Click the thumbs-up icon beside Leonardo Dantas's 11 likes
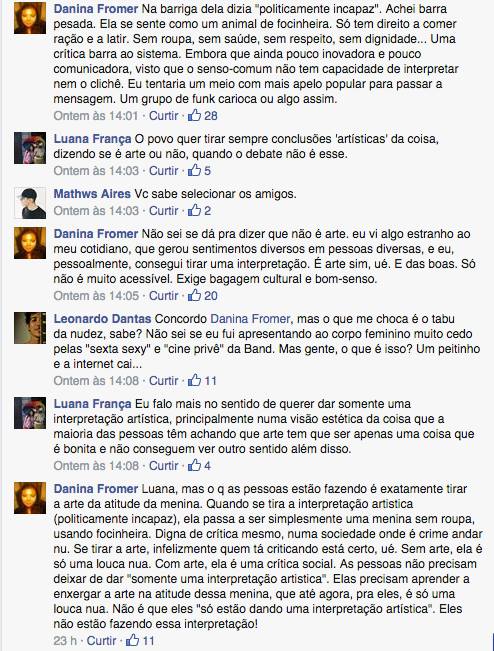This screenshot has width=494, height=651. [x=194, y=380]
